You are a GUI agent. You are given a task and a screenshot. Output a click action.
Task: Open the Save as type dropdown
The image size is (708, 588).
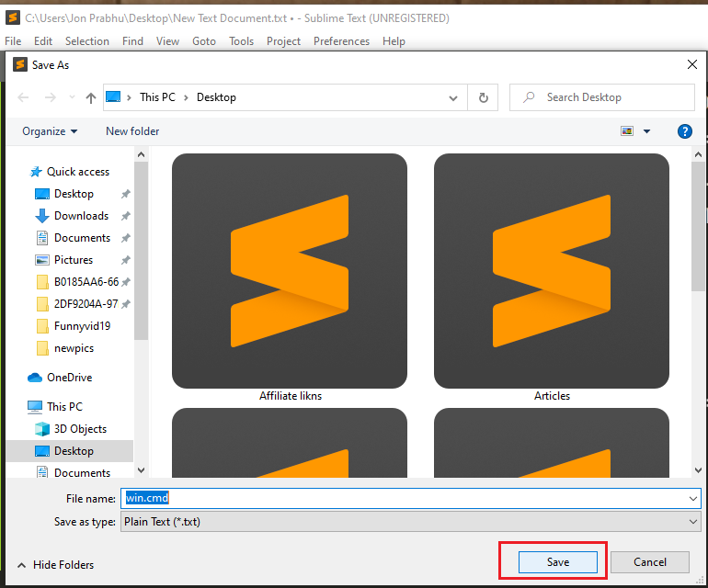click(410, 522)
